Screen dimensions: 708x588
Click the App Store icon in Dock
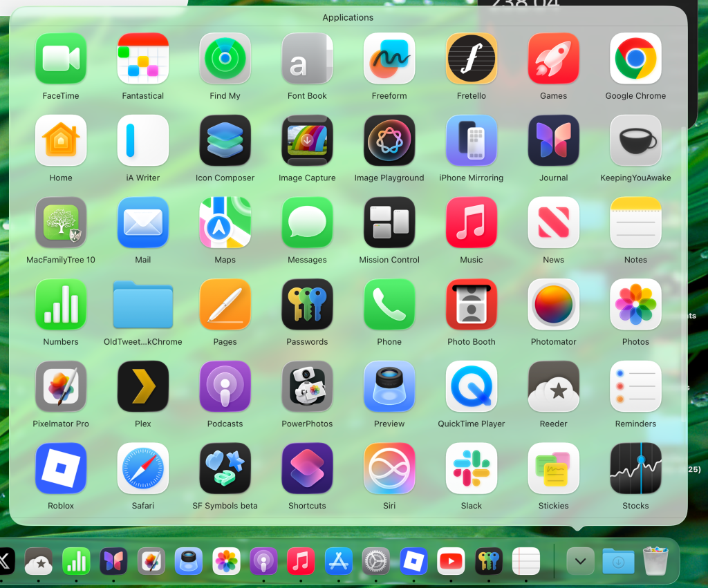pyautogui.click(x=339, y=561)
